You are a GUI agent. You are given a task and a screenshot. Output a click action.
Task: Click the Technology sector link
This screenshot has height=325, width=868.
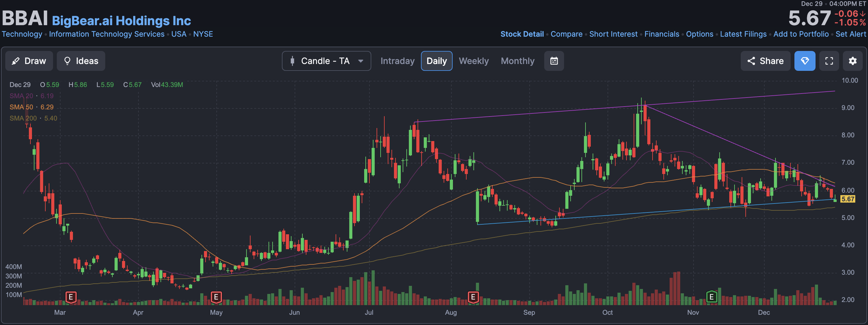(22, 34)
